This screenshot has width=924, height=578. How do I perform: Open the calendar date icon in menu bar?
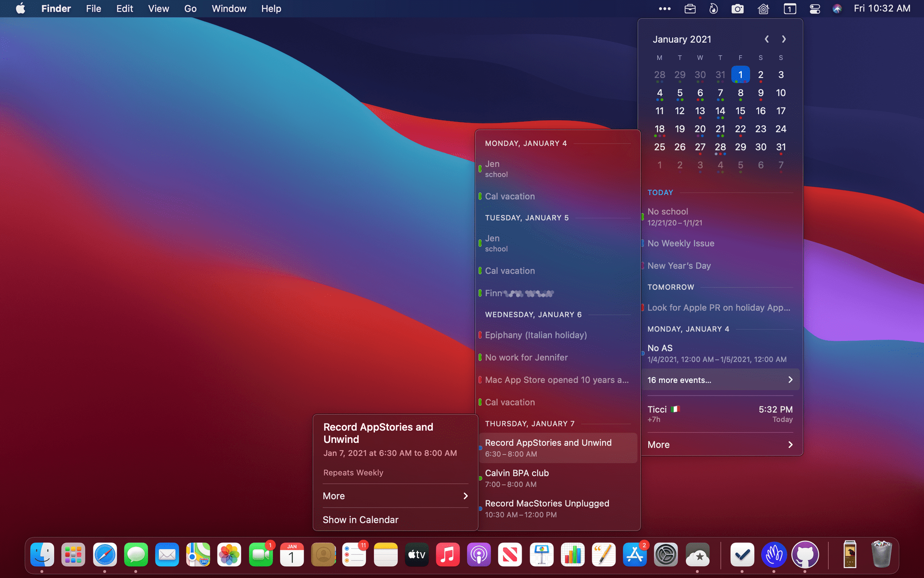point(790,9)
